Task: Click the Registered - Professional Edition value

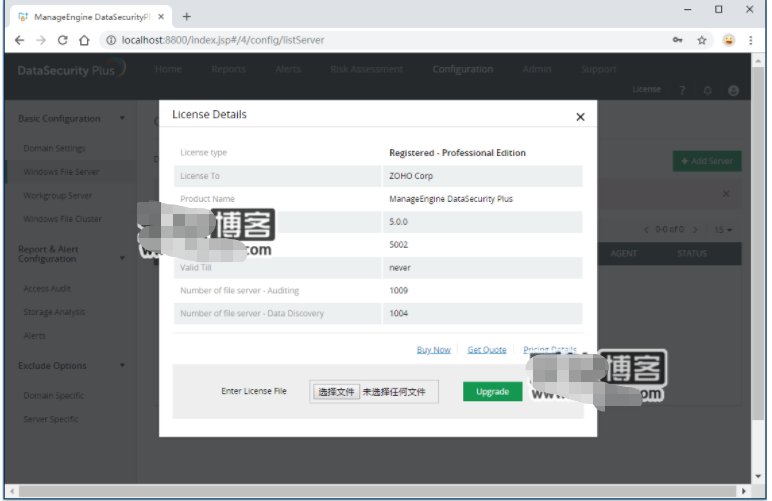Action: [457, 153]
